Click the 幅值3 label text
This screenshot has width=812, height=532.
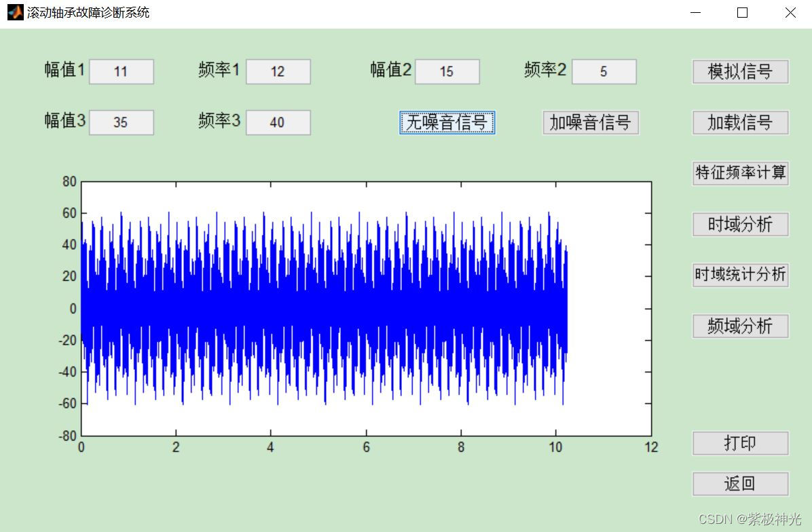point(64,121)
